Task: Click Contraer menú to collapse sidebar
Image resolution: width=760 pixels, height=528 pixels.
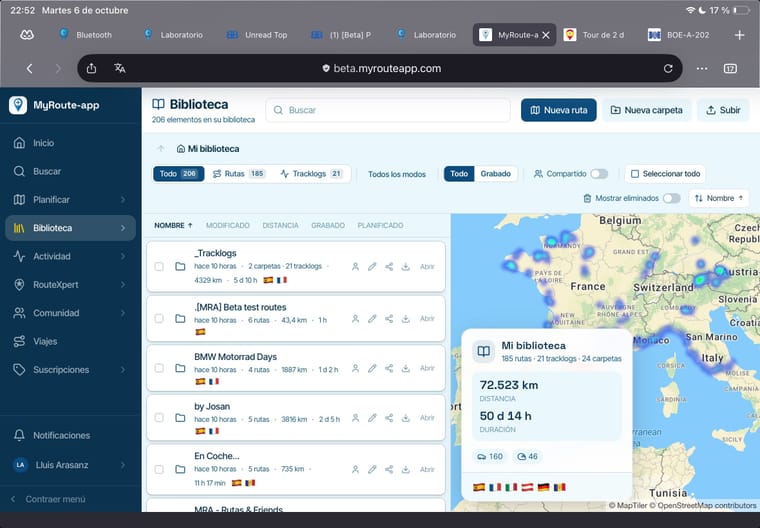Action: click(x=48, y=499)
